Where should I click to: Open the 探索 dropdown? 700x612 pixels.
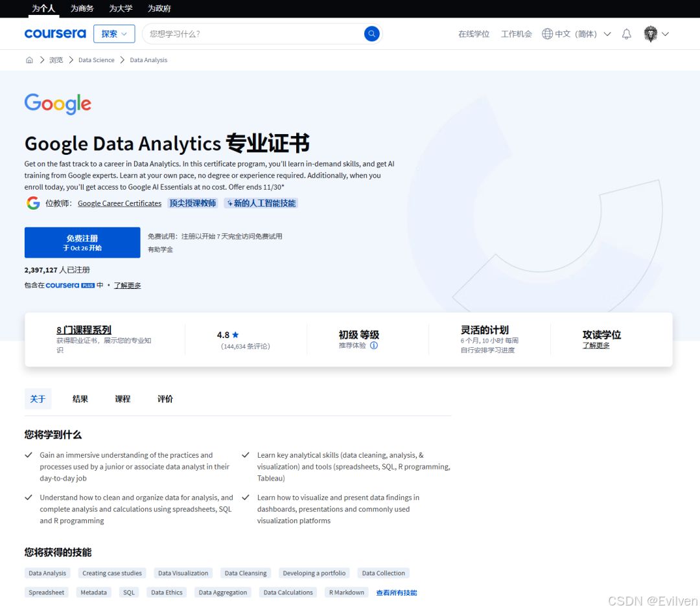(114, 34)
